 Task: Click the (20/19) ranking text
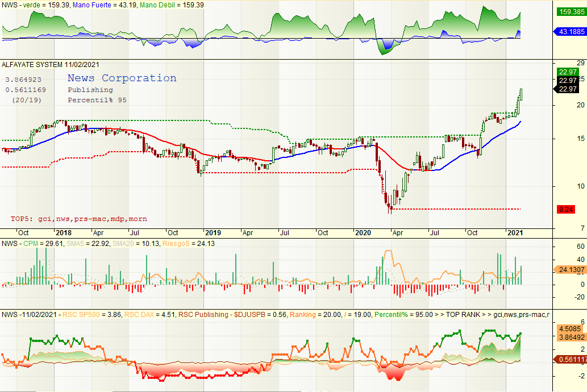pyautogui.click(x=27, y=100)
